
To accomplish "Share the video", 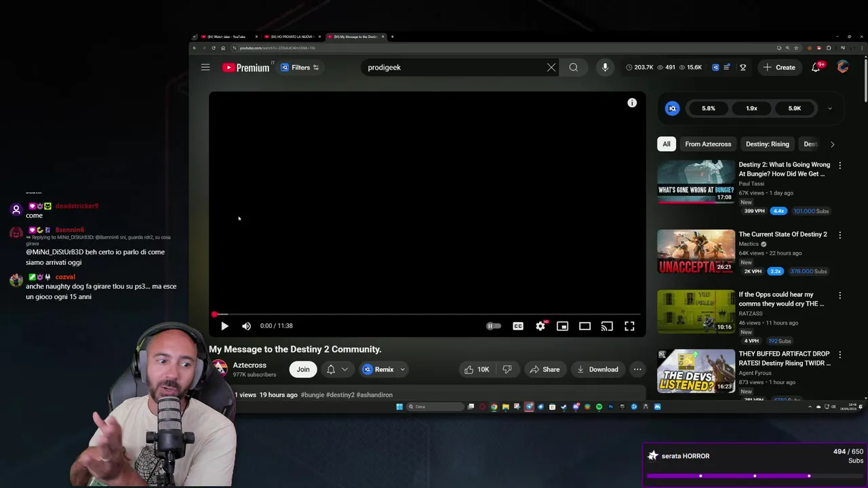I will click(545, 369).
